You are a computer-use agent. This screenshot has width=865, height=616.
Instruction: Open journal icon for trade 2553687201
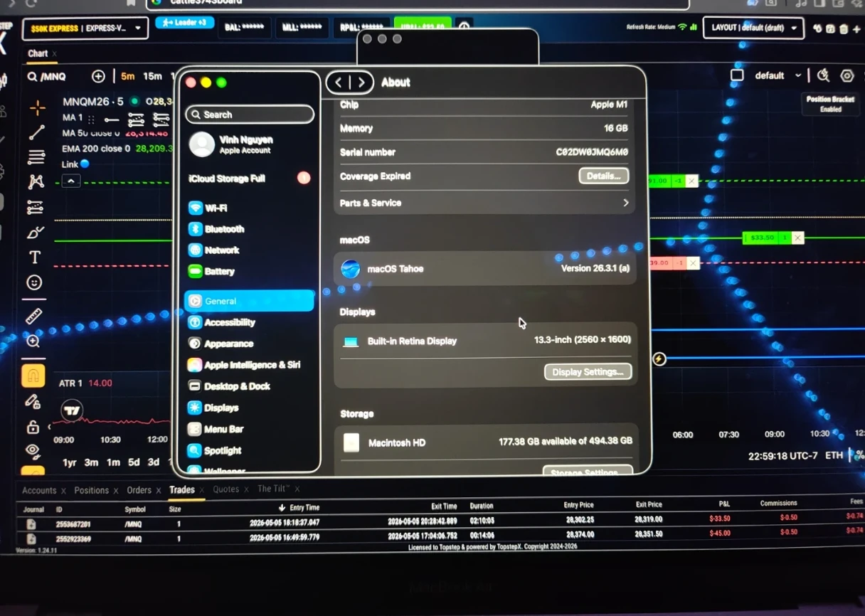31,524
